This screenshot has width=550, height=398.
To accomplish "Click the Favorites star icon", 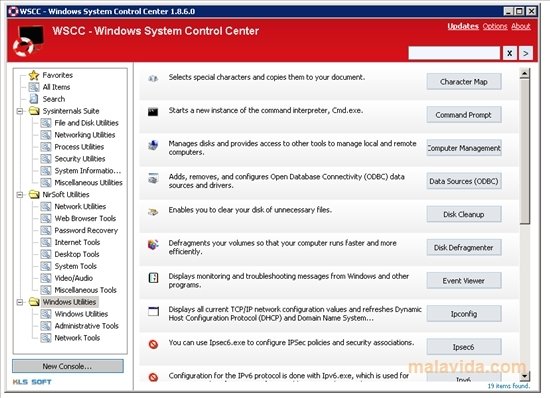I will tap(34, 75).
